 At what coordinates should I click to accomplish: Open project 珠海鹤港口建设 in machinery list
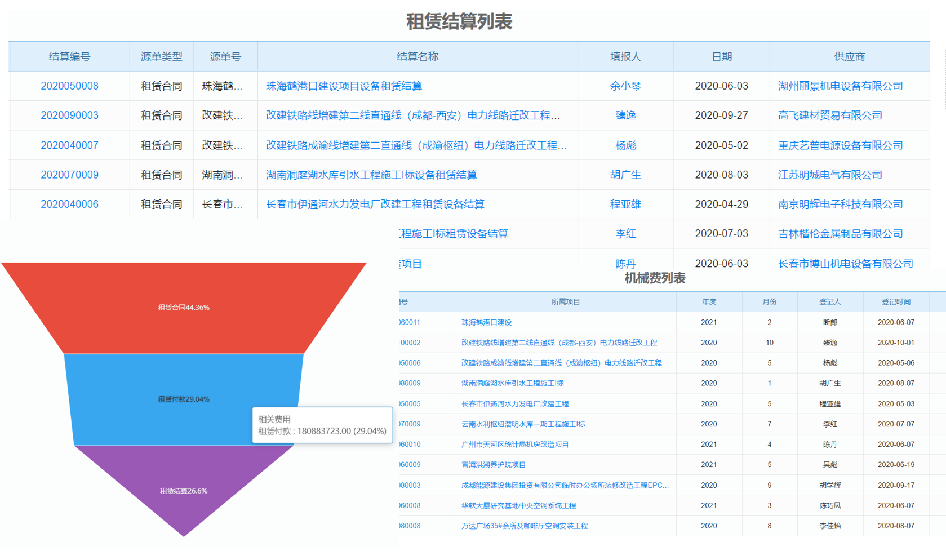(486, 322)
